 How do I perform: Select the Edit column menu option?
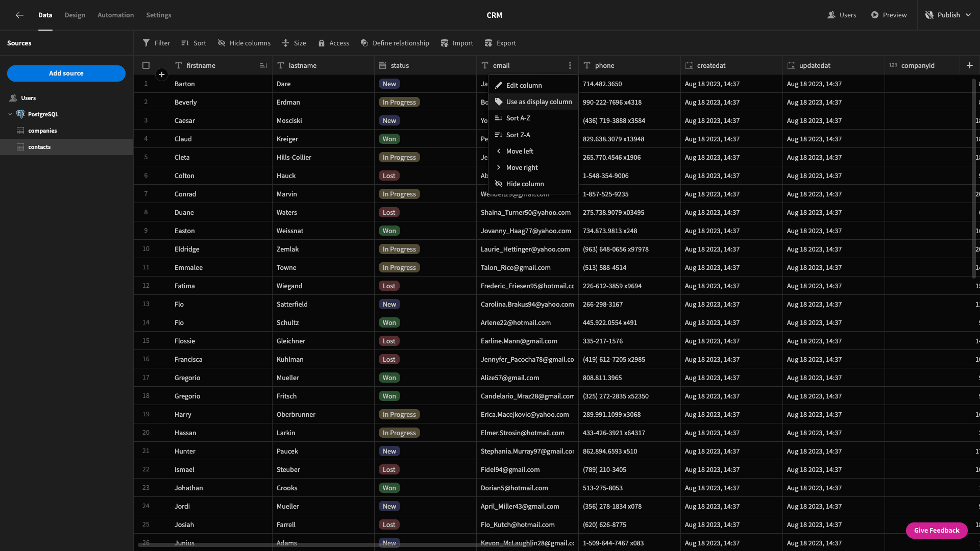coord(524,85)
